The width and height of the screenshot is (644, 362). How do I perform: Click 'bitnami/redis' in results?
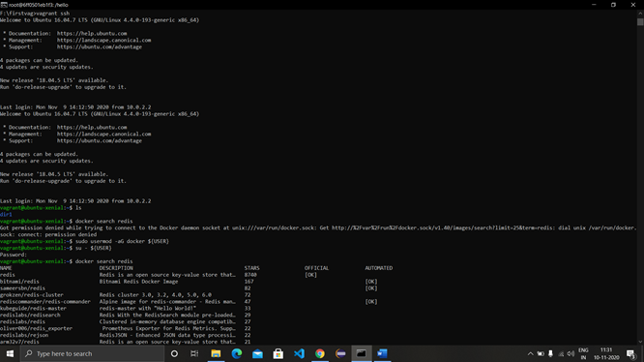[19, 282]
